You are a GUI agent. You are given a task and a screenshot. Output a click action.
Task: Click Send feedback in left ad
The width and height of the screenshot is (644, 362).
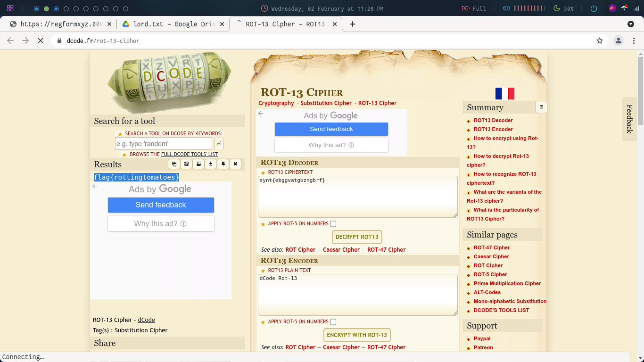(161, 205)
